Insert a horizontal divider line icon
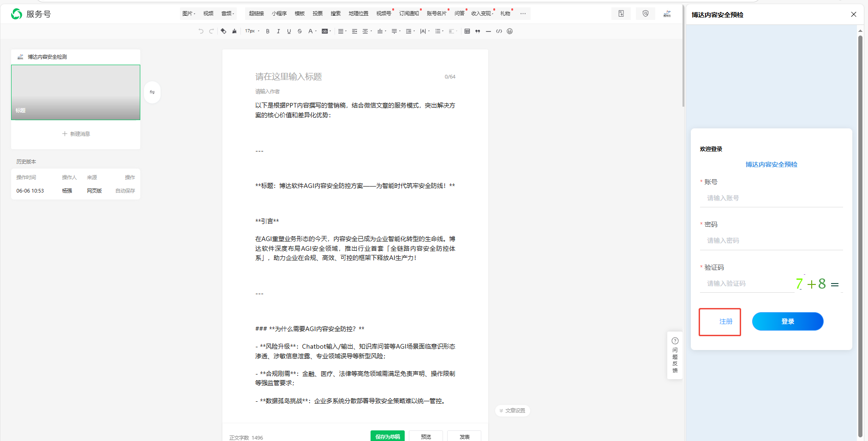868x441 pixels. point(489,31)
